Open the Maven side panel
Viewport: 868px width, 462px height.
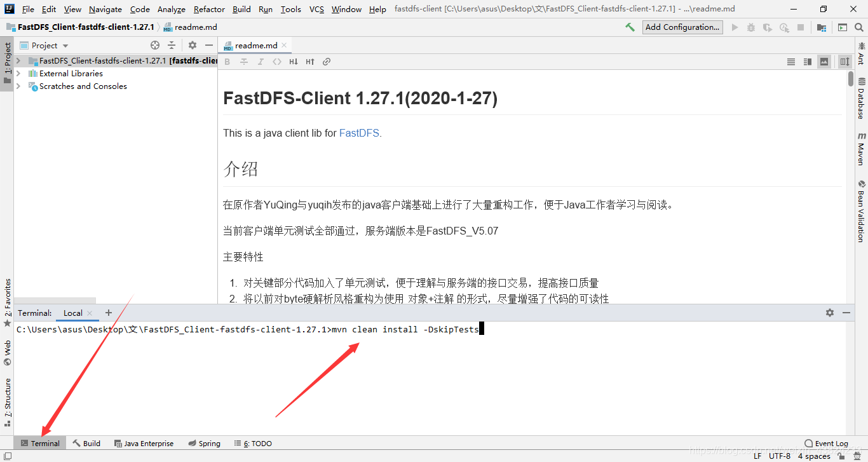pos(861,149)
